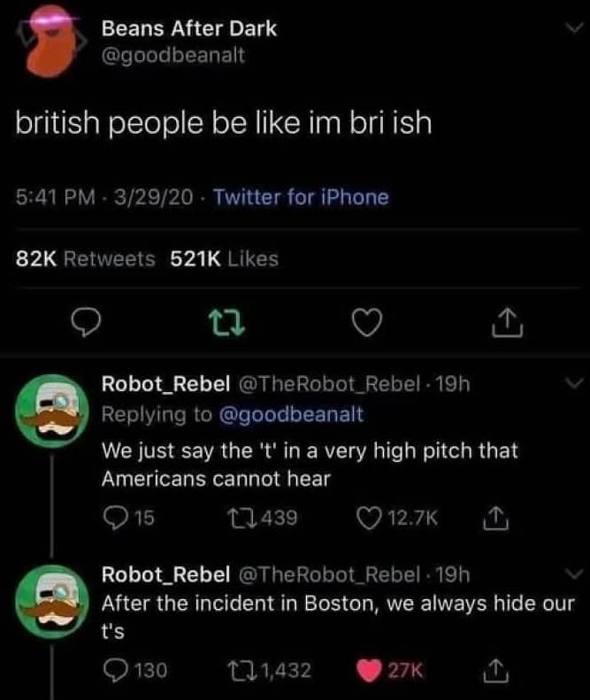Expand options chevron on 'high pitch' reply
Viewport: 590px width, 700px height.
[x=572, y=385]
